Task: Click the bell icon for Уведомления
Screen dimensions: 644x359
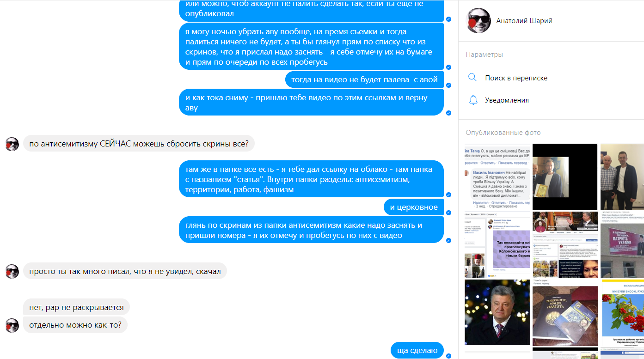Action: (x=472, y=100)
